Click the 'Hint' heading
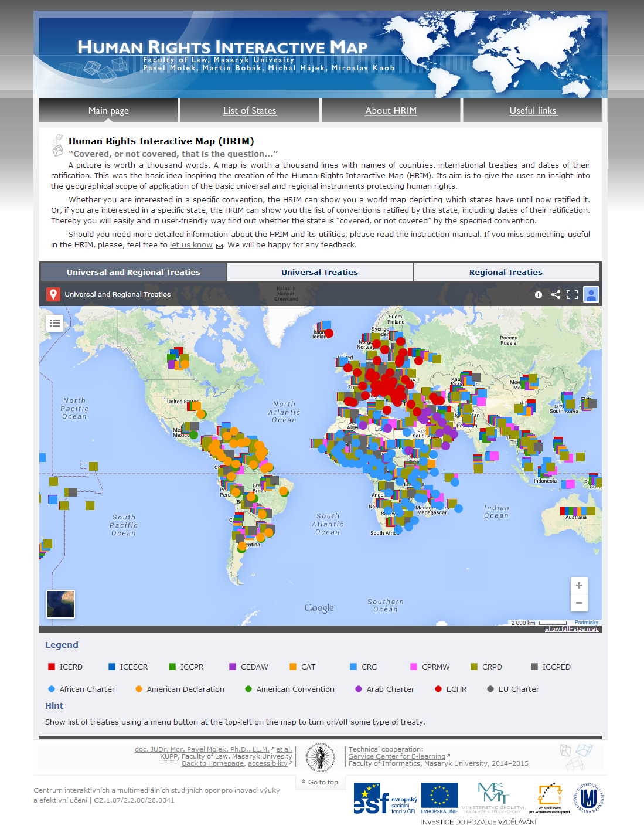This screenshot has width=644, height=829. point(54,706)
